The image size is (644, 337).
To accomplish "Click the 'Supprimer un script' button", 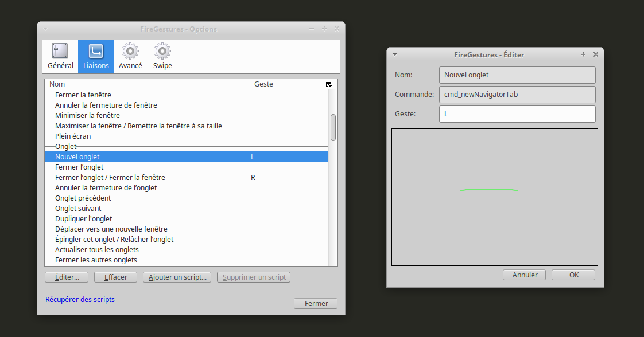I will [254, 277].
